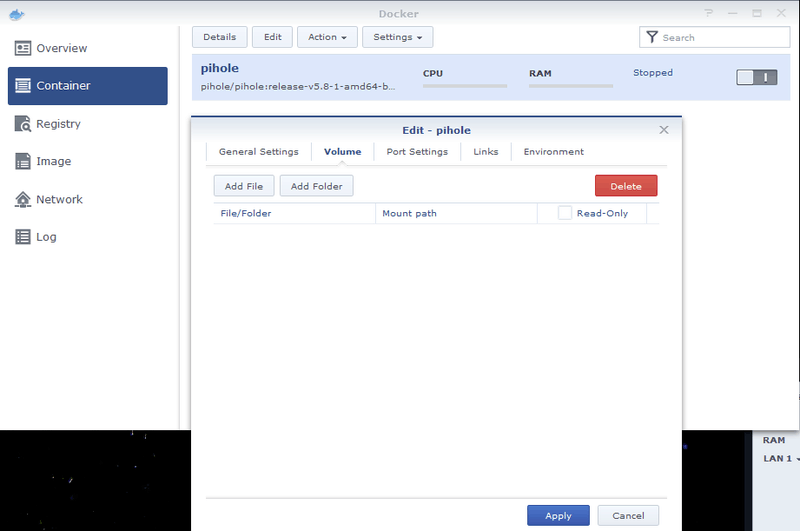Viewport: 800px width, 531px height.
Task: Click the Add Folder button
Action: (316, 186)
